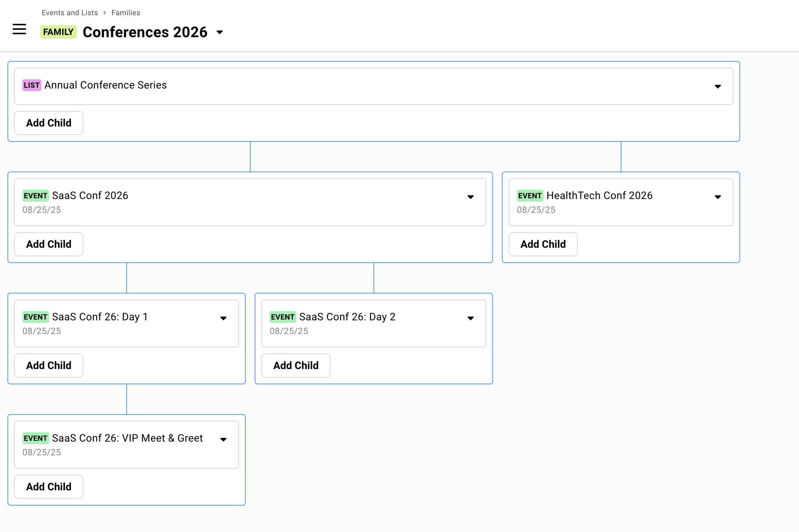Screen dimensions: 799x532
Task: Open the HealthTech Conf 2026 dropdown arrow
Action: [x=717, y=197]
